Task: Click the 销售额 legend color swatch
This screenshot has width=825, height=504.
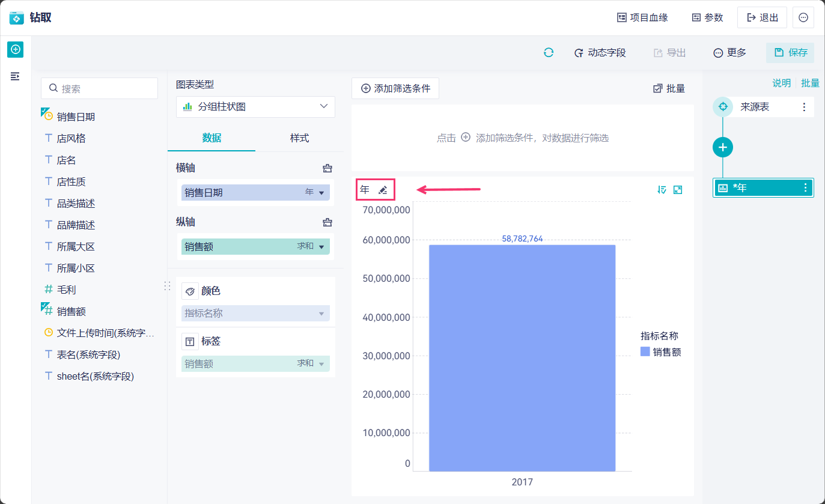Action: click(x=645, y=352)
